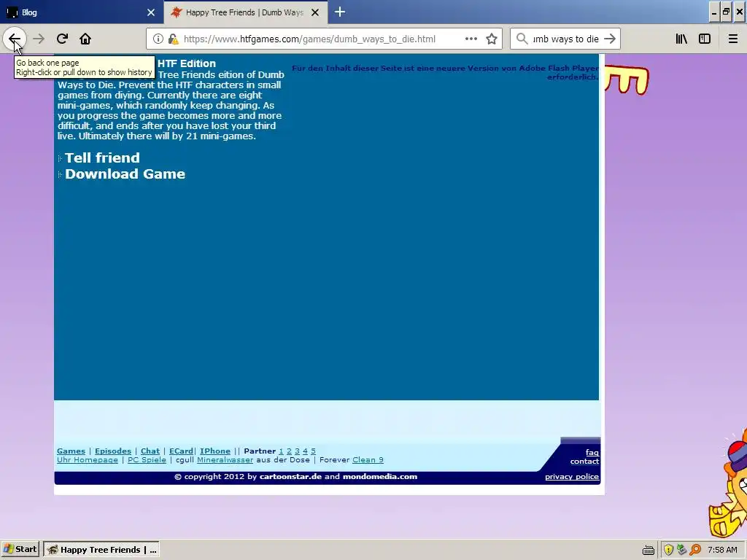This screenshot has height=560, width=747.
Task: Submit search with the go arrow
Action: coord(609,39)
